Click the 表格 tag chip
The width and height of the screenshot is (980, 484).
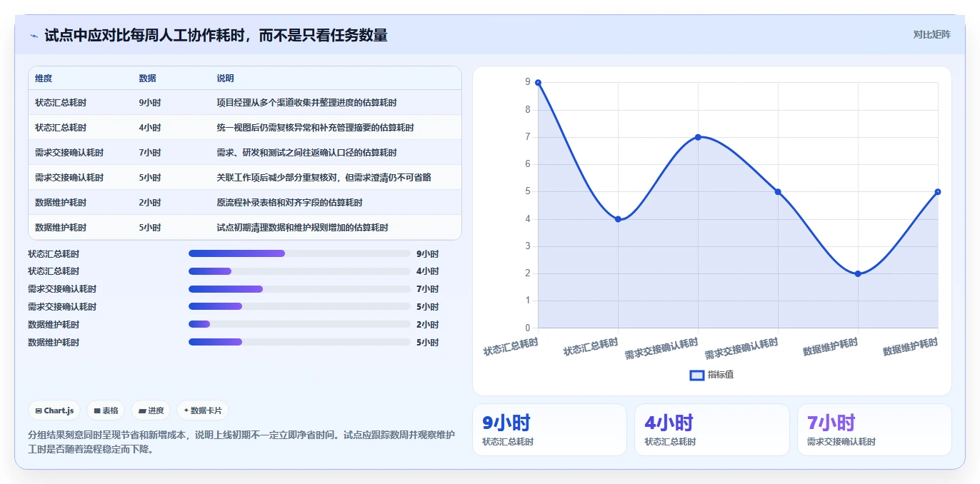(106, 410)
